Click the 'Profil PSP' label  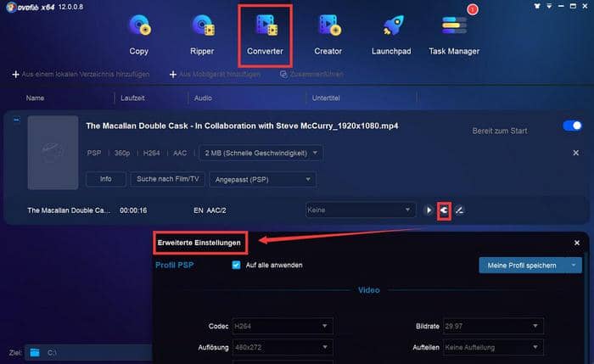(175, 265)
